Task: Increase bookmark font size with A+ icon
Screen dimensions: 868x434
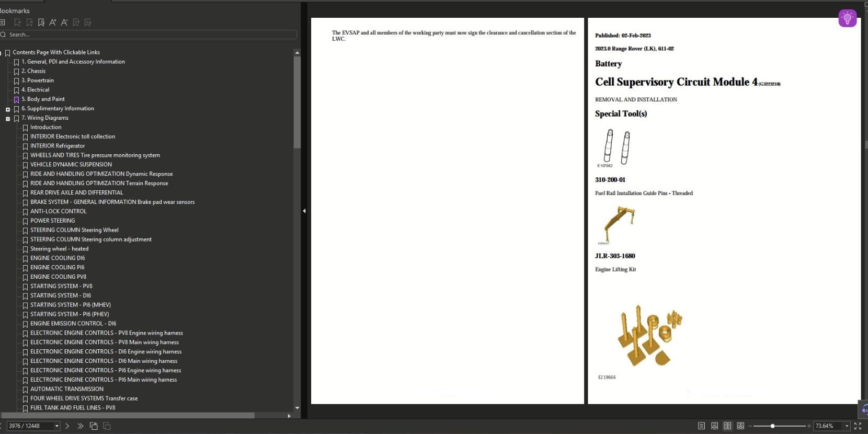Action: (x=52, y=22)
